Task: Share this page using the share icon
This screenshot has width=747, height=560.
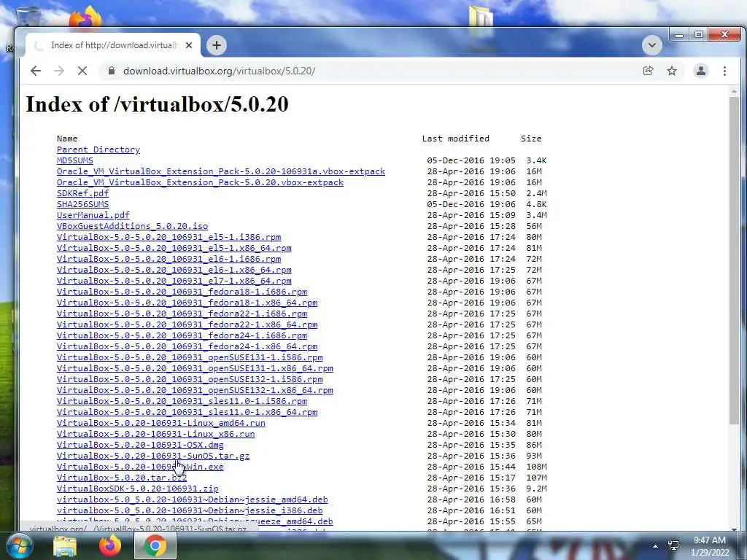Action: click(648, 71)
